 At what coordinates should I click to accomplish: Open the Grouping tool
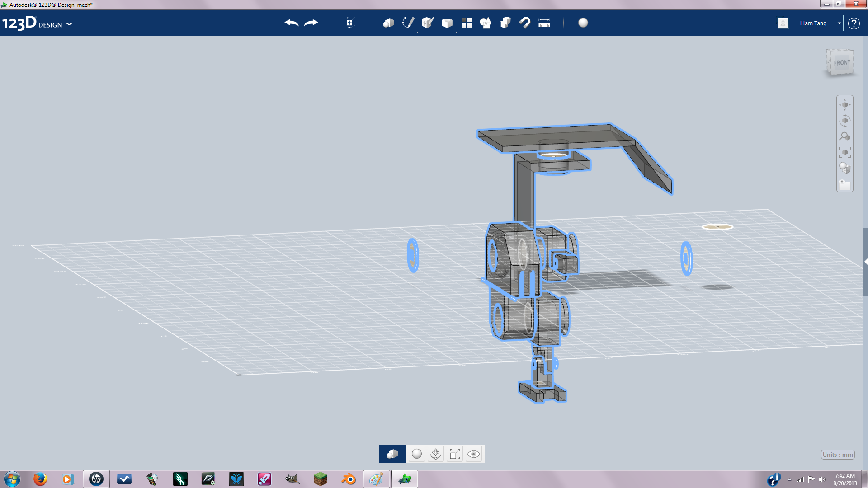486,23
